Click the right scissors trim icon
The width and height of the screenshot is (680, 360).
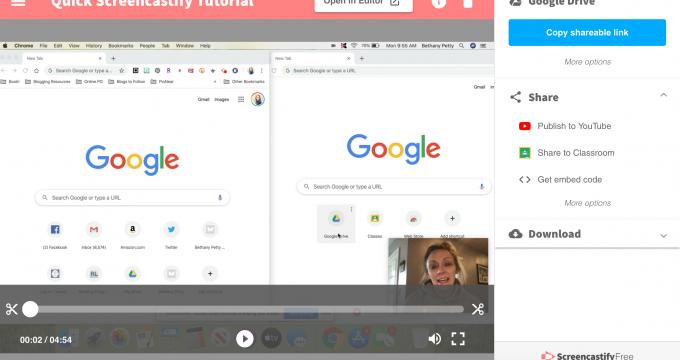(477, 309)
